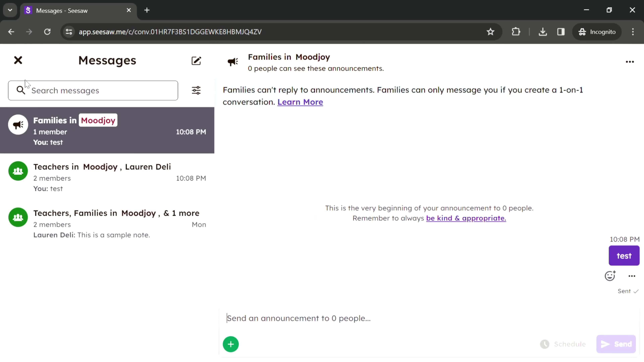Click the Send button
This screenshot has width=644, height=362.
[x=616, y=344]
